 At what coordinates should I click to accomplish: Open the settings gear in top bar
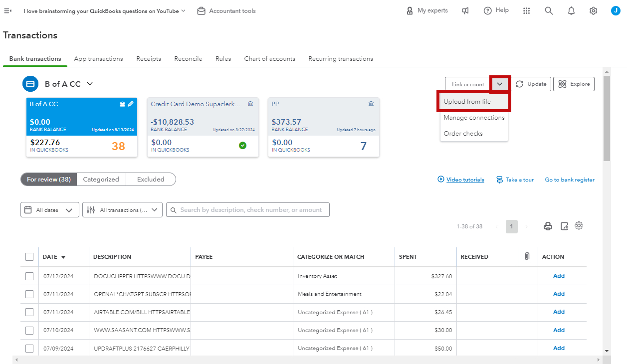coord(593,11)
